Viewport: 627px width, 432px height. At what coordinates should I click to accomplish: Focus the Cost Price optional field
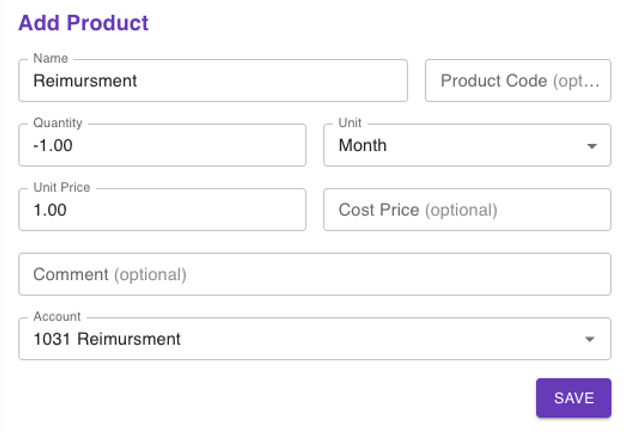coord(467,210)
